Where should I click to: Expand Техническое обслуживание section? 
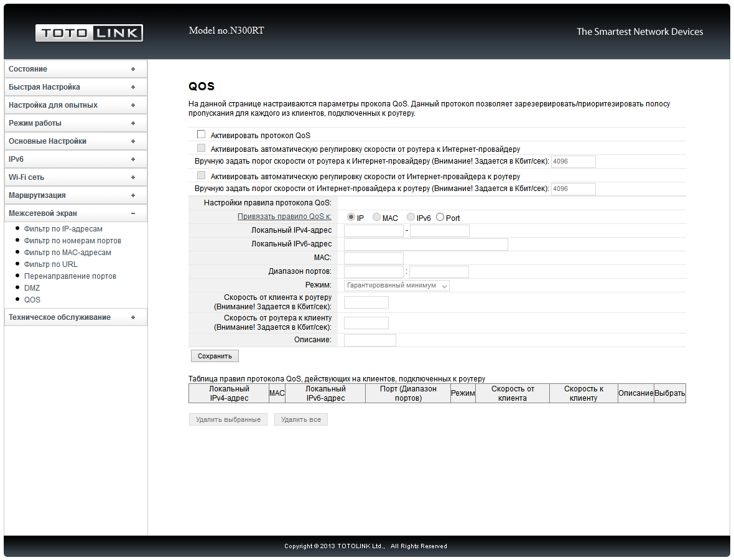[x=76, y=317]
